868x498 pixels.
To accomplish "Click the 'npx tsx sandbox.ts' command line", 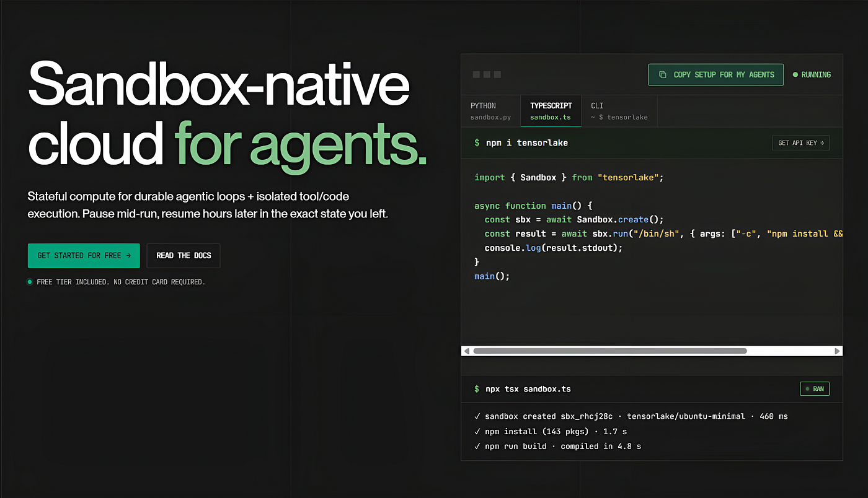I will (528, 389).
